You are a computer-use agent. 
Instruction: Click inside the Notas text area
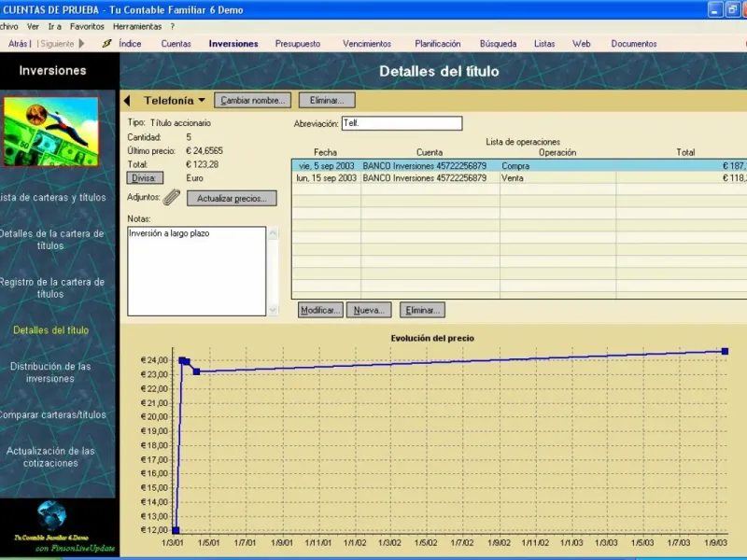[196, 271]
